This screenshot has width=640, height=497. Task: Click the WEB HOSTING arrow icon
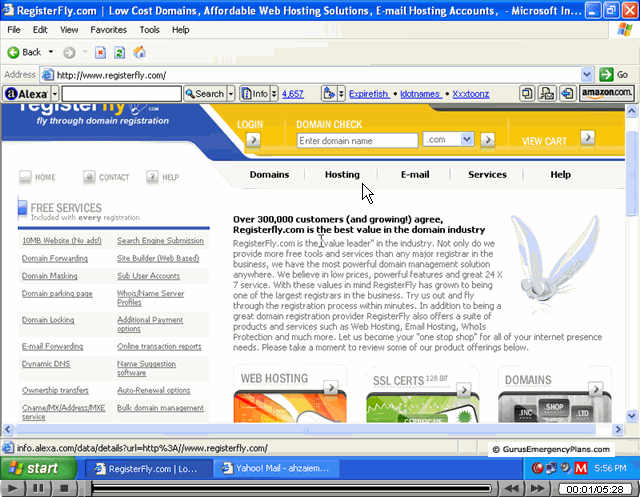click(x=331, y=387)
